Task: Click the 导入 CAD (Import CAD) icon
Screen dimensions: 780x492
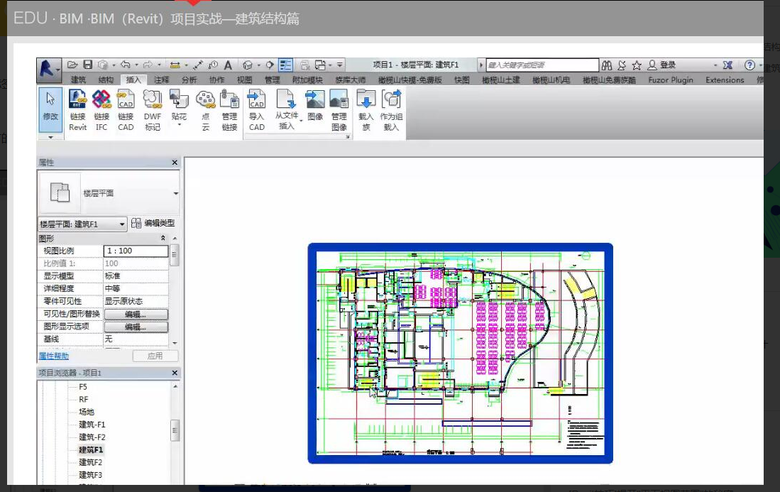Action: (256, 100)
